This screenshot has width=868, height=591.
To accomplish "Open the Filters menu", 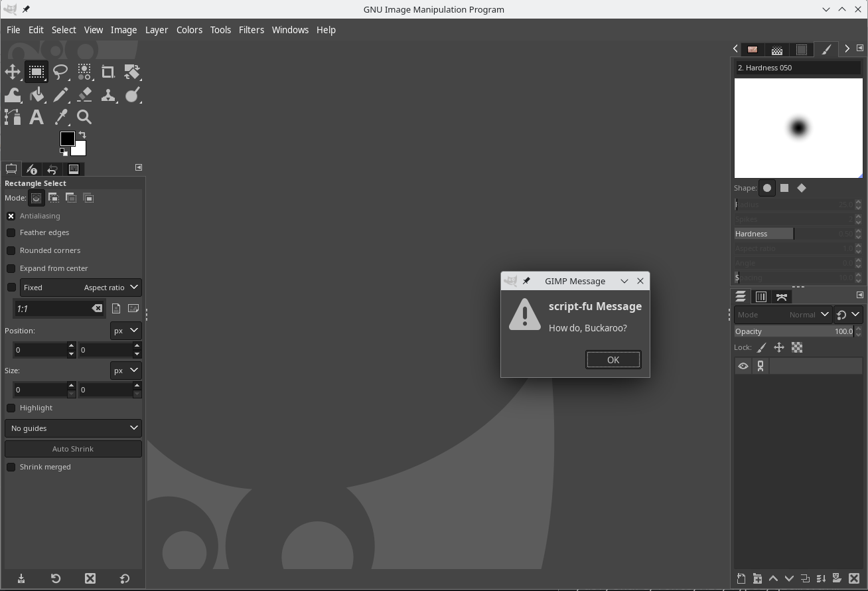I will [251, 30].
